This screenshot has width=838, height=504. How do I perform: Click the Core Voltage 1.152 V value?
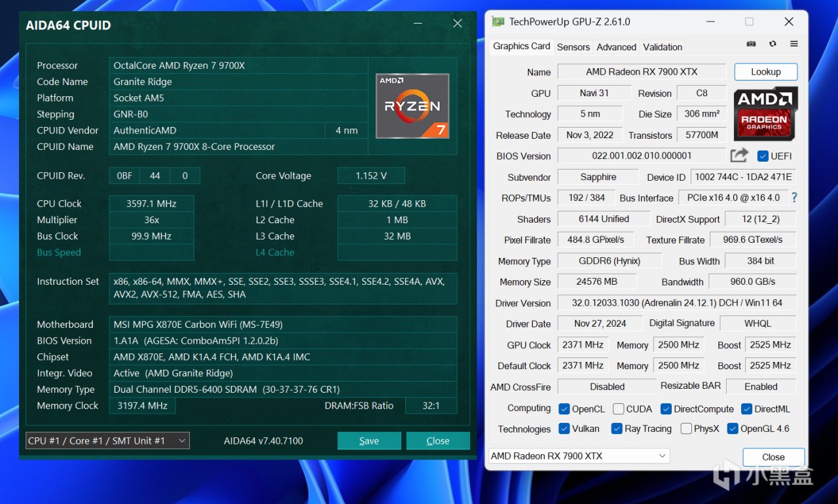click(371, 175)
